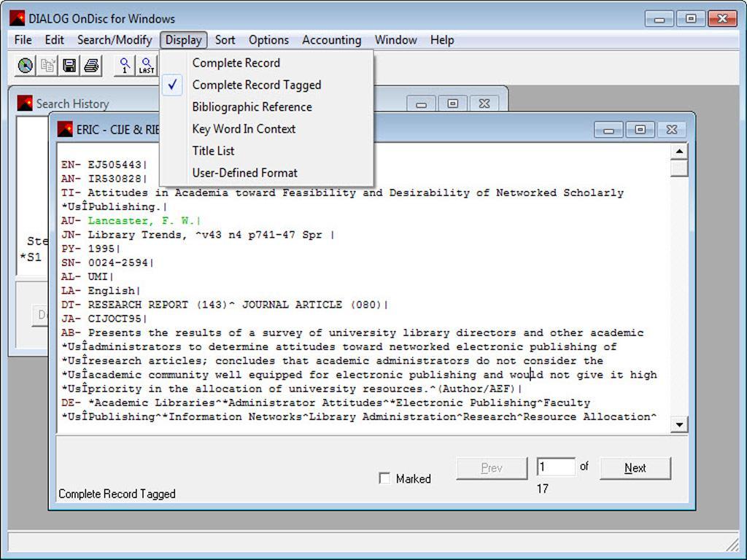Screen dimensions: 747x560
Task: Open the Options menu
Action: pos(268,40)
